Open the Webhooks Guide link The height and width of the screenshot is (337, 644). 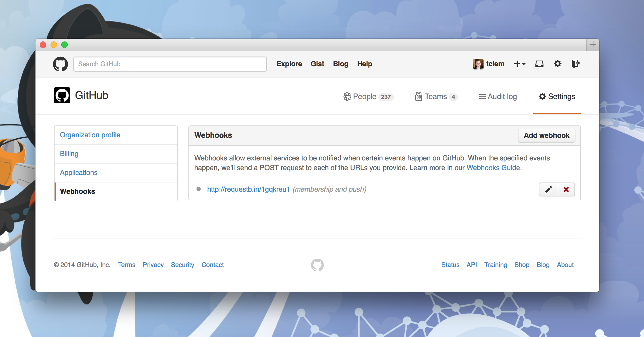tap(493, 168)
